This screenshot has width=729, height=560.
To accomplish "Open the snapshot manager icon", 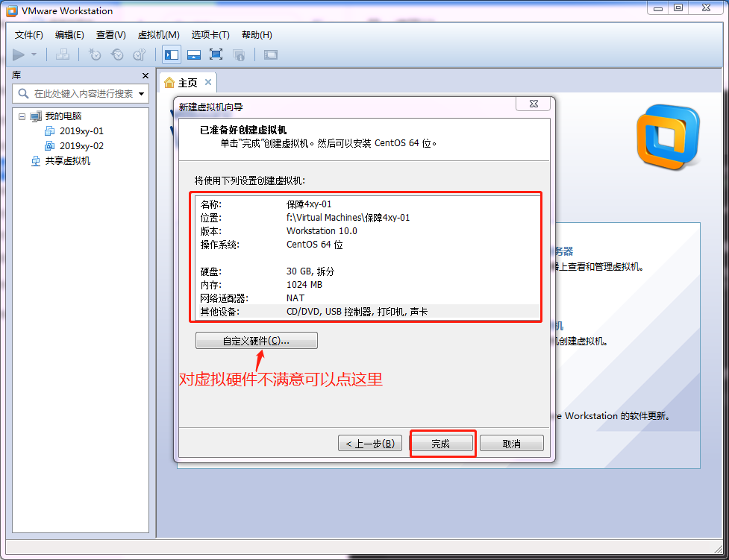I will pyautogui.click(x=140, y=55).
